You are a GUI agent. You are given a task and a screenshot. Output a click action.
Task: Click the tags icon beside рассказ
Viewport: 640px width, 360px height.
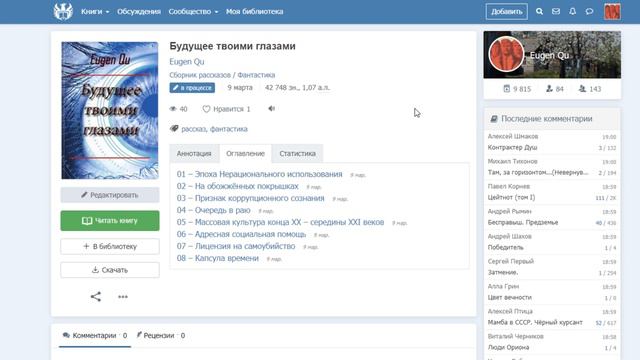point(174,129)
